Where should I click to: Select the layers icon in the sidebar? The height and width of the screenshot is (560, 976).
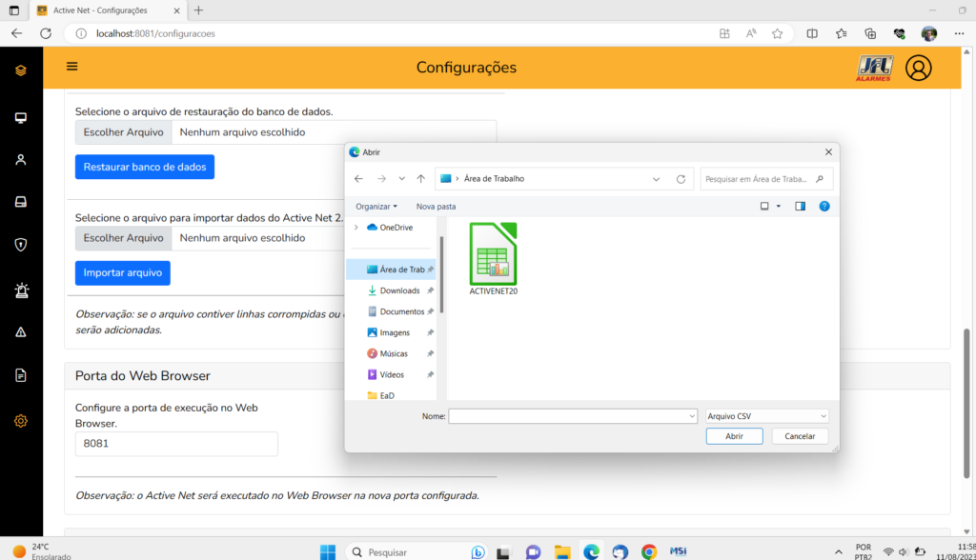tap(20, 69)
